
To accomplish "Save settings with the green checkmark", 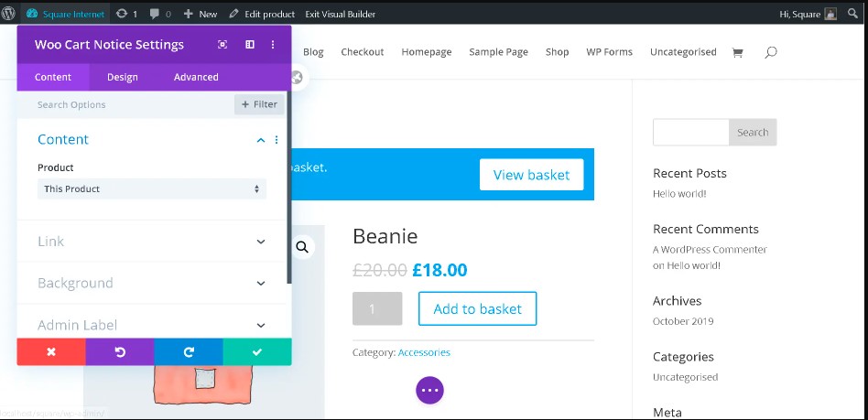I will click(257, 352).
